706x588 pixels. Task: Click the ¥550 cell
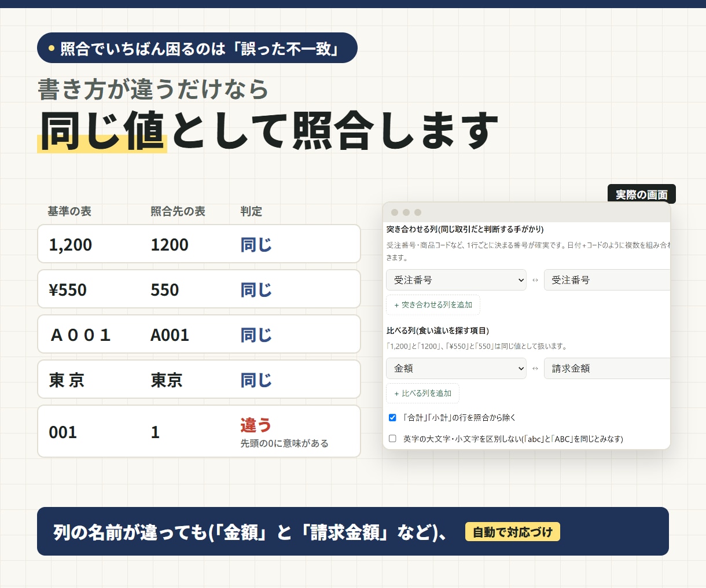[x=68, y=290]
